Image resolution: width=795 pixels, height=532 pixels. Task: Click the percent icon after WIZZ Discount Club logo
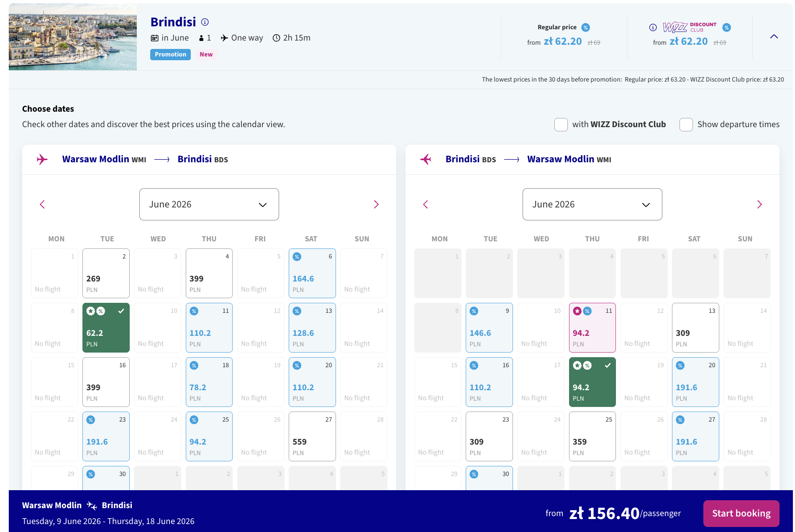pos(727,28)
